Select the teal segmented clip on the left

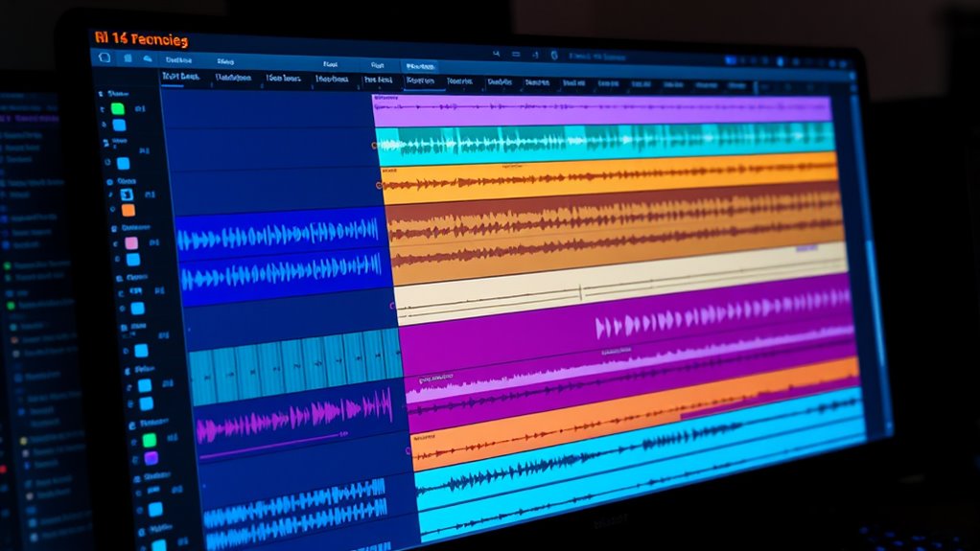click(x=296, y=367)
